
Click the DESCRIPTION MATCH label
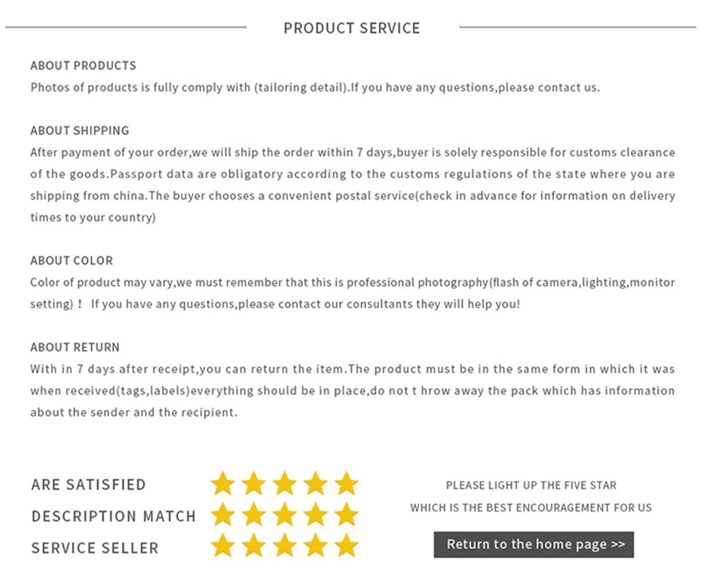tap(113, 516)
